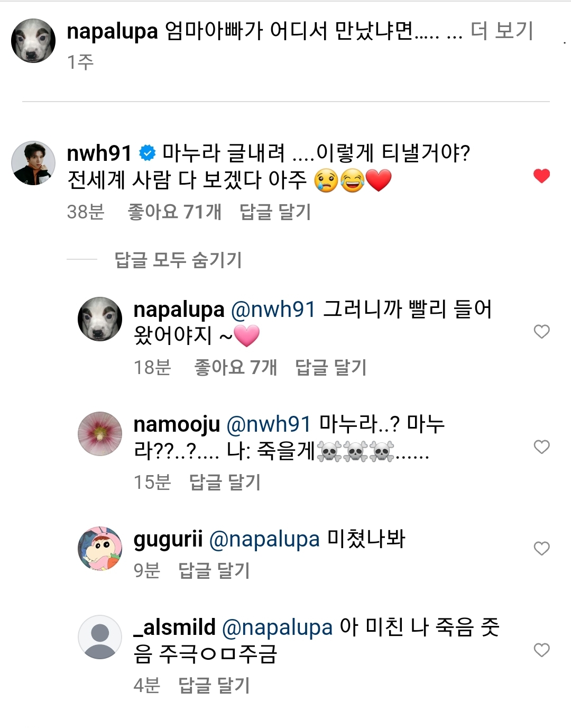Open nwh91's profile picture

(x=33, y=163)
